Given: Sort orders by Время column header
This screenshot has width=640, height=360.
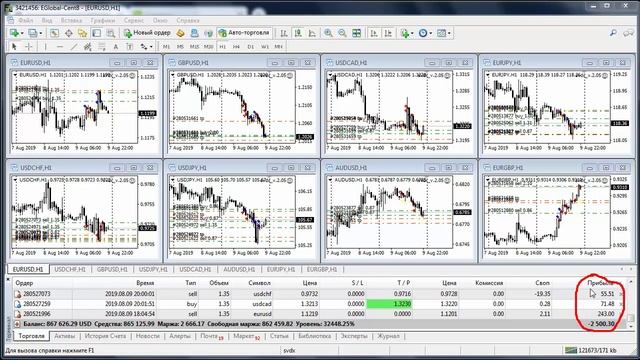Looking at the screenshot, I should 145,283.
